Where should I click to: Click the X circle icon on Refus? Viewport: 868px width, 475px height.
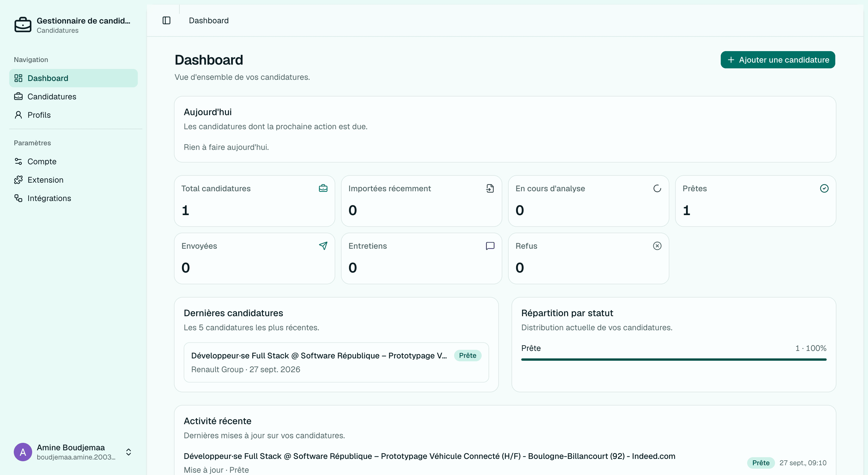[x=657, y=246]
